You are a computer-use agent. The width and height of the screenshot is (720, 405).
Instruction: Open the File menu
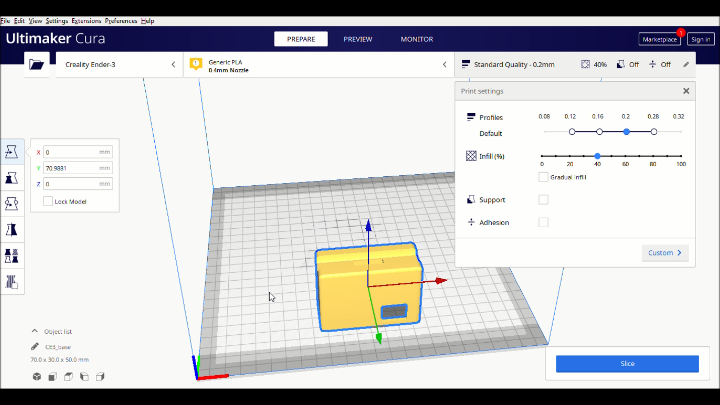[5, 21]
